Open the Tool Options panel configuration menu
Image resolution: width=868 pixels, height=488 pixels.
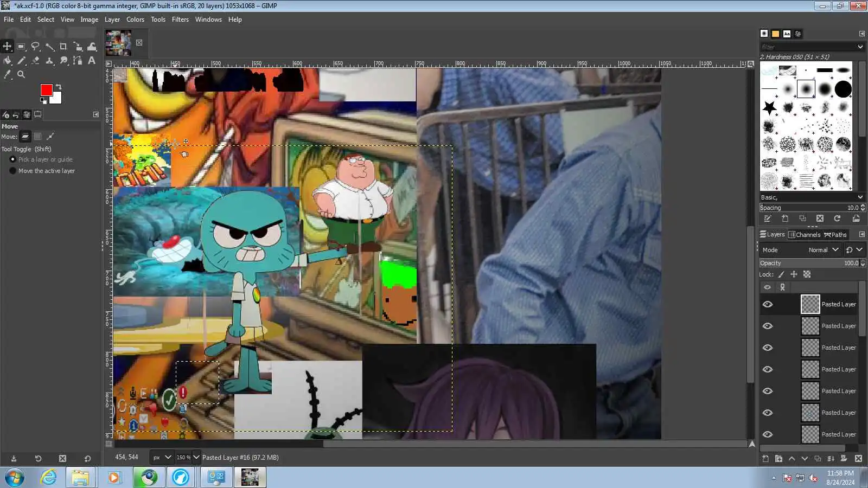(96, 114)
